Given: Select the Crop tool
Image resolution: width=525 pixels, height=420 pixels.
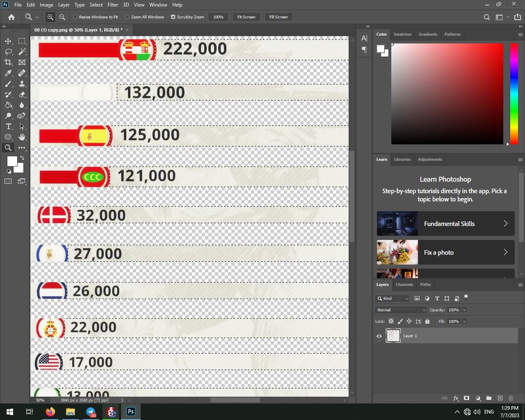Looking at the screenshot, I should 8,63.
